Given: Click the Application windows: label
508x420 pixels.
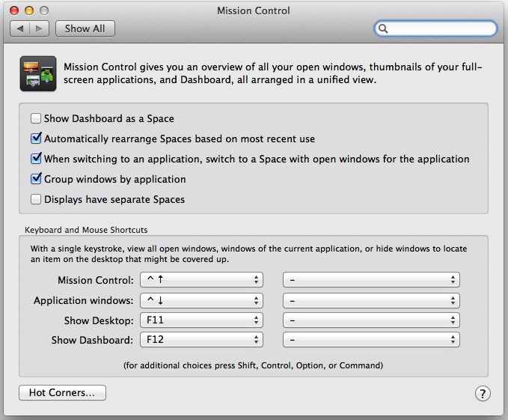Looking at the screenshot, I should click(84, 300).
